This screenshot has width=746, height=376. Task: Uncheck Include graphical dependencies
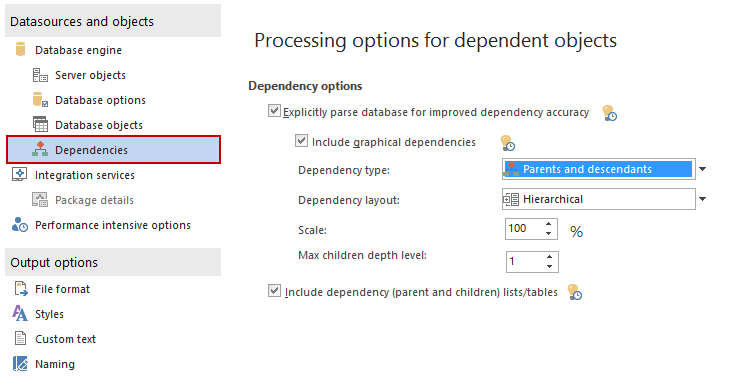tap(301, 140)
